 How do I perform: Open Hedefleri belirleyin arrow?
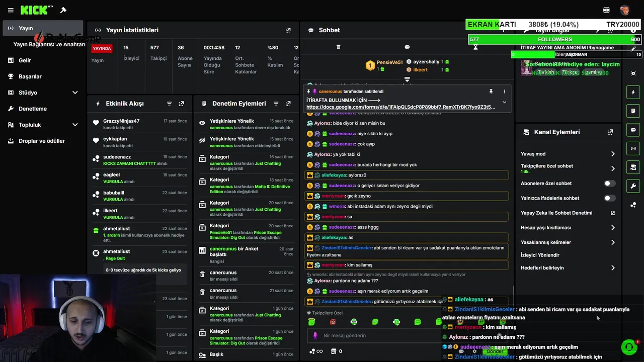(613, 268)
